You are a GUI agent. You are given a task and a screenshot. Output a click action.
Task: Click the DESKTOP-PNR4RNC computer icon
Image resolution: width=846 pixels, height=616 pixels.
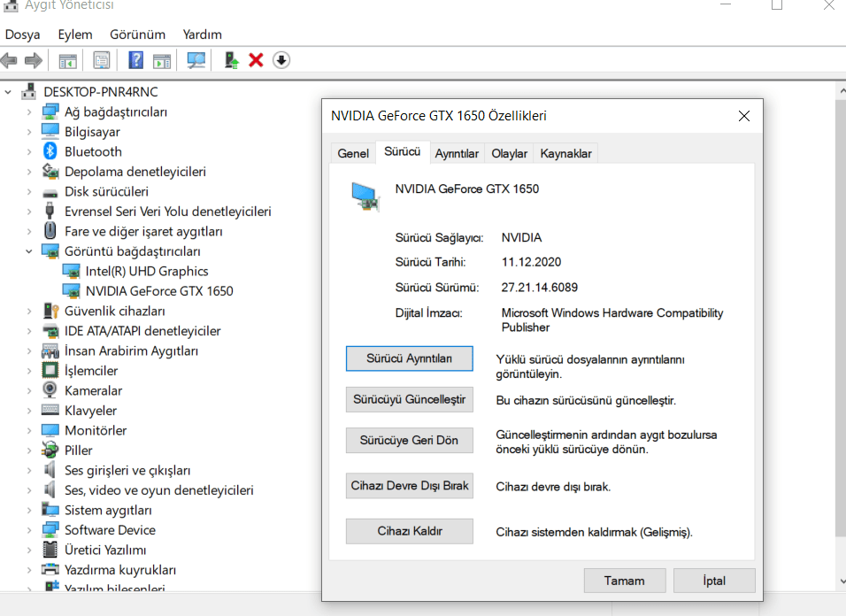29,92
